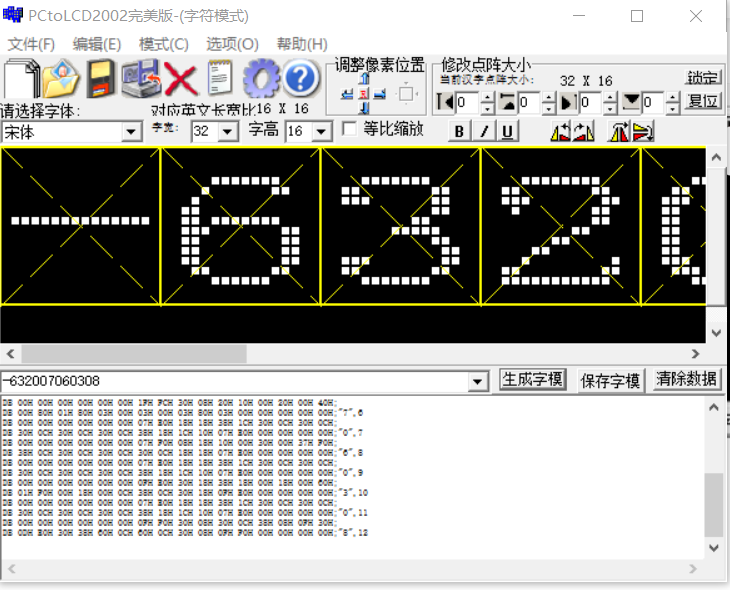
Task: Enable 等比缩放 checkbox
Action: (349, 129)
